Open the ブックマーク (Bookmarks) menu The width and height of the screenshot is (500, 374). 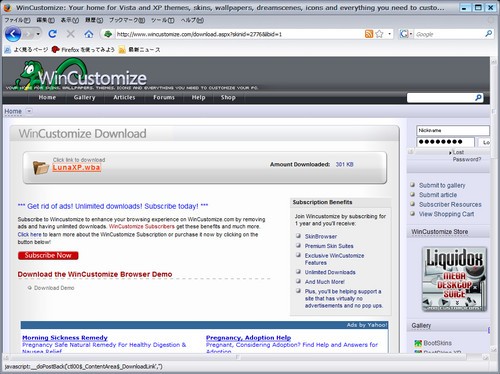coord(127,20)
